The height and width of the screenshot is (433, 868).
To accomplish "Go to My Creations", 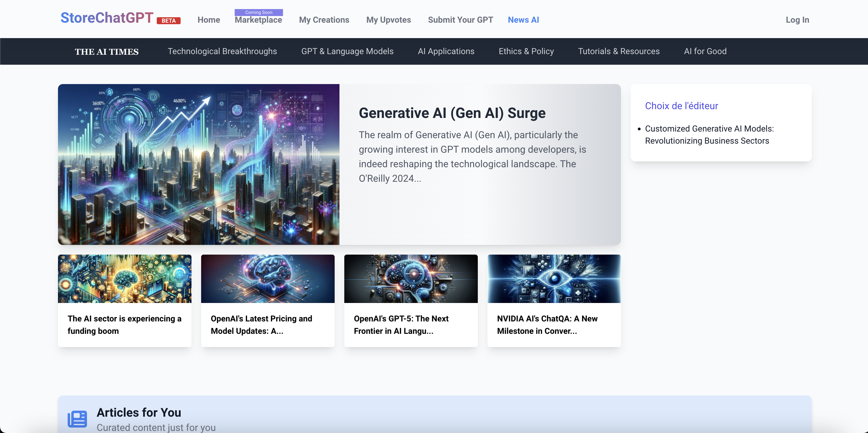I will [324, 20].
